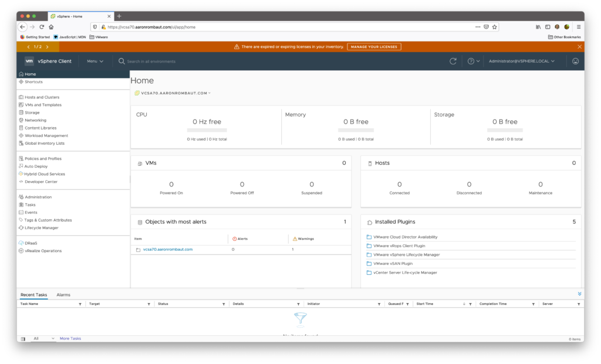Click the Task Name column filter icon
Viewport: 601px width, 364px height.
(80, 304)
